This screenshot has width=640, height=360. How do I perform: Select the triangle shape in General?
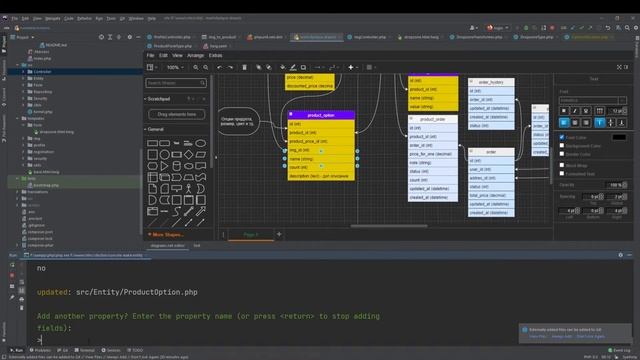pos(164,166)
